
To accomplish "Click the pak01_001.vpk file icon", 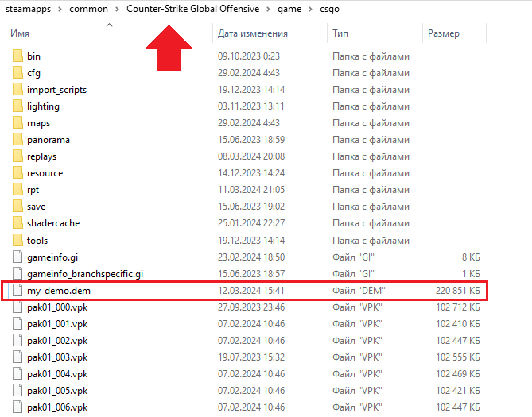I will click(17, 324).
